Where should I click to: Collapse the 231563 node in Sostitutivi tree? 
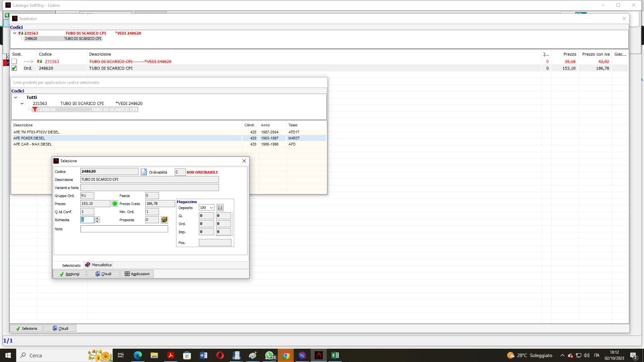point(14,33)
